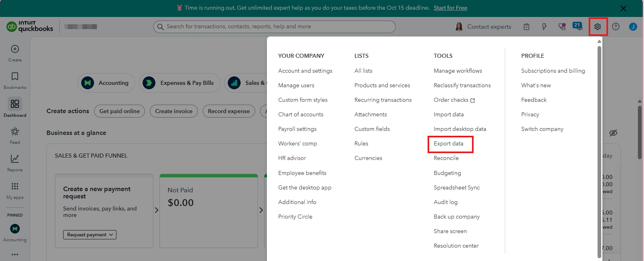Screen dimensions: 644x261
Task: Open Payroll settings
Action: [x=297, y=129]
